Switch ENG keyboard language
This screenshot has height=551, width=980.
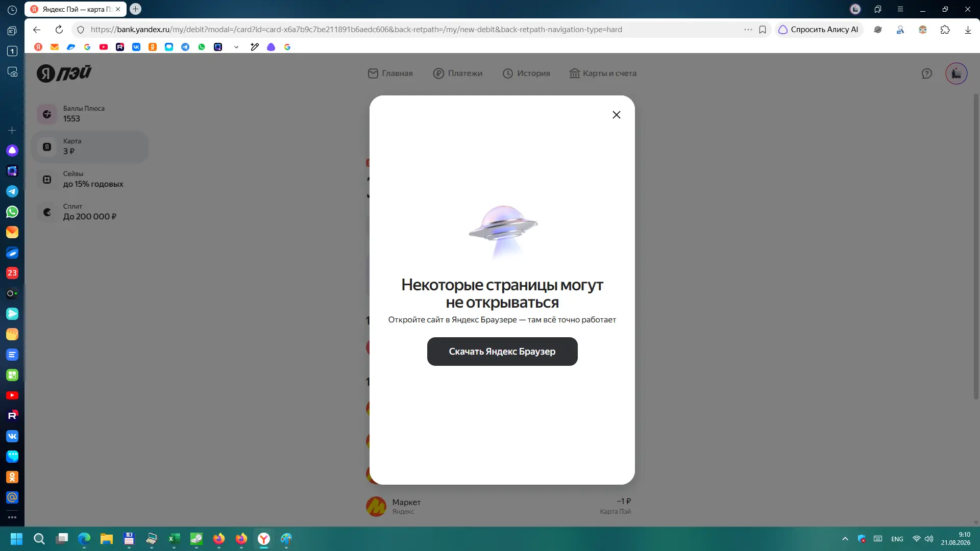coord(897,539)
